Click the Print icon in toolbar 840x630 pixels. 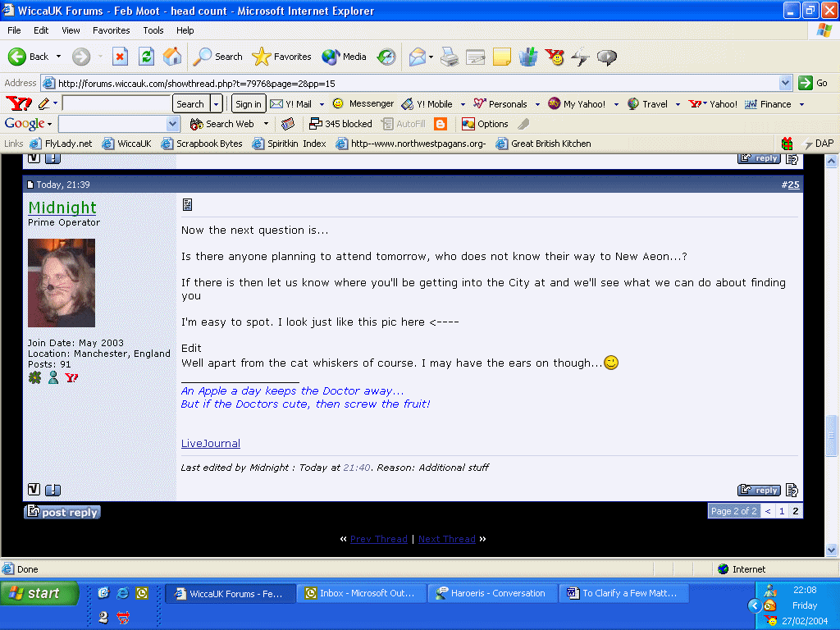[449, 57]
